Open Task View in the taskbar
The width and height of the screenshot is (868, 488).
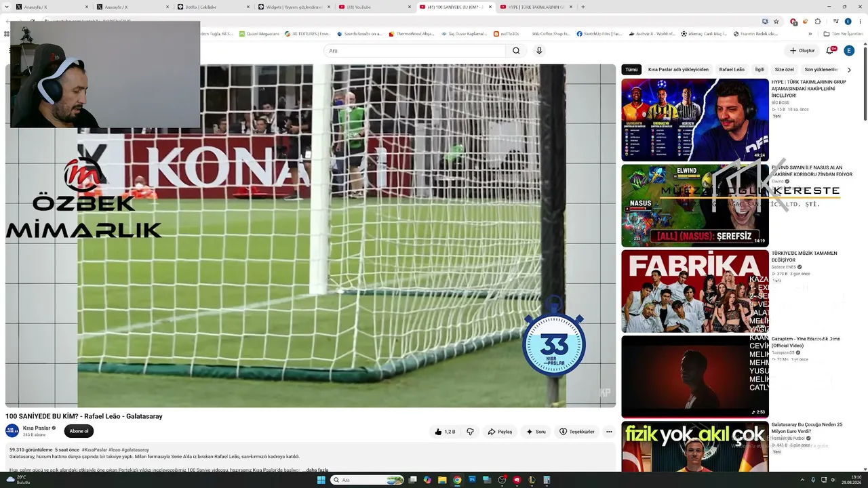coord(412,480)
